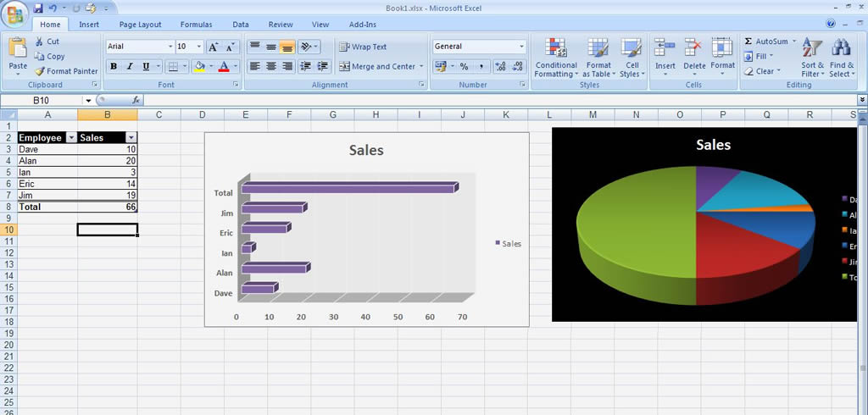Open the Formulas ribbon tab
The height and width of the screenshot is (415, 868).
tap(196, 25)
